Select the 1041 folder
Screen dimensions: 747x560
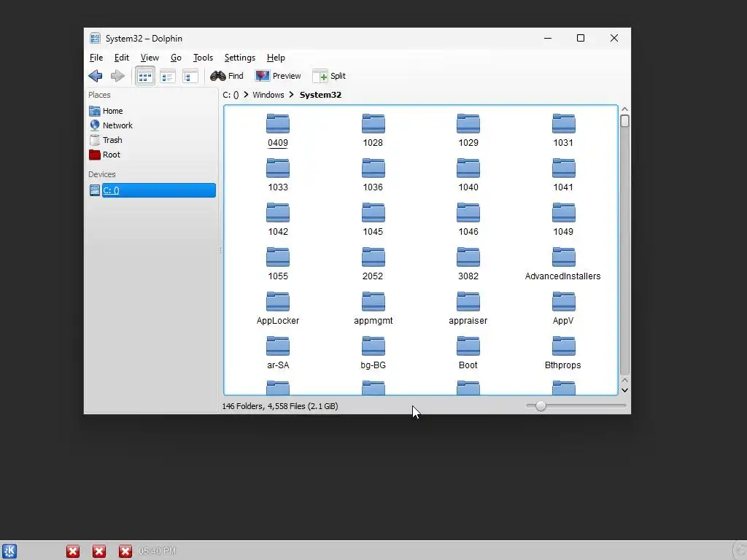[563, 175]
